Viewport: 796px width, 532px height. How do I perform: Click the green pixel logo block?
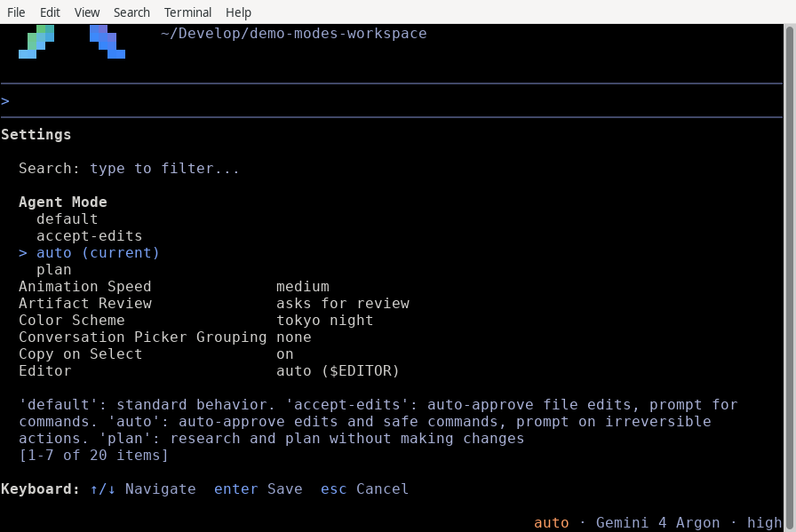36,42
